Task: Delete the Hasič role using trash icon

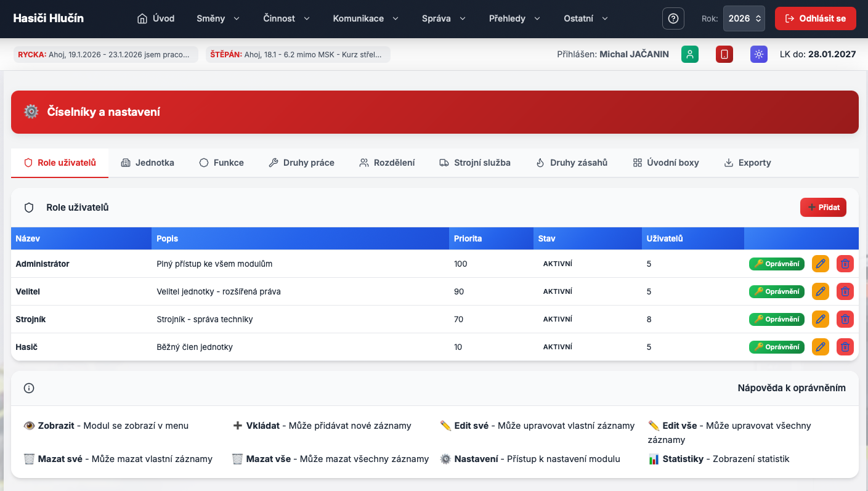Action: [845, 347]
